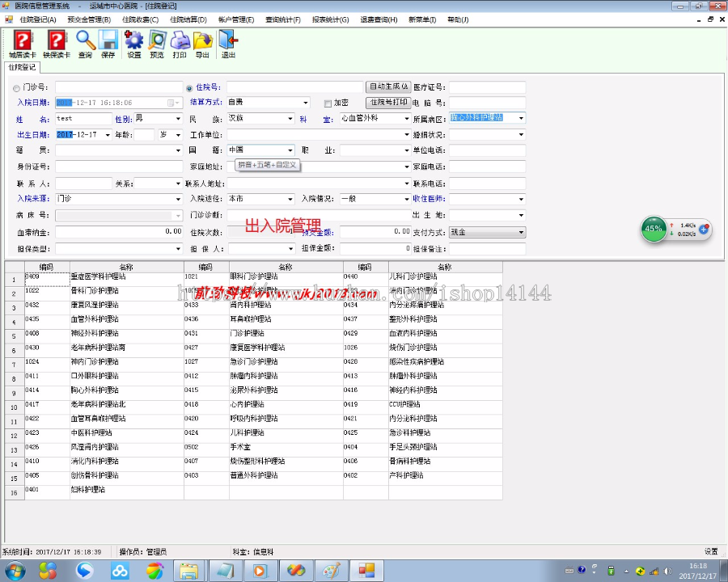
Task: Click the 打印 print icon
Action: pos(179,40)
